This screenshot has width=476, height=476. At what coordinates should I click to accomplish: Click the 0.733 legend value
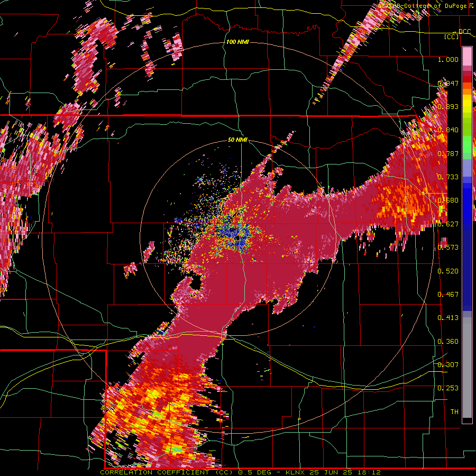point(448,177)
